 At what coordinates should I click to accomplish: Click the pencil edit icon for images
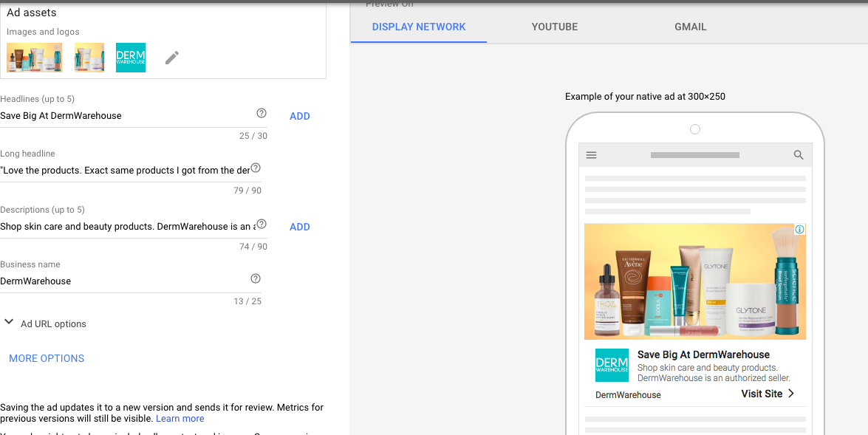pyautogui.click(x=172, y=58)
